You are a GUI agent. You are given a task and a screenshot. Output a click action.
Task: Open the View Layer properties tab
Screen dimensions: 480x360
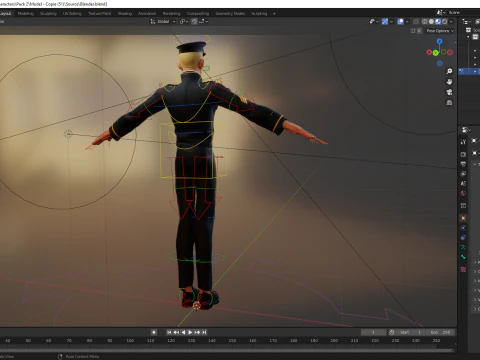point(463,174)
